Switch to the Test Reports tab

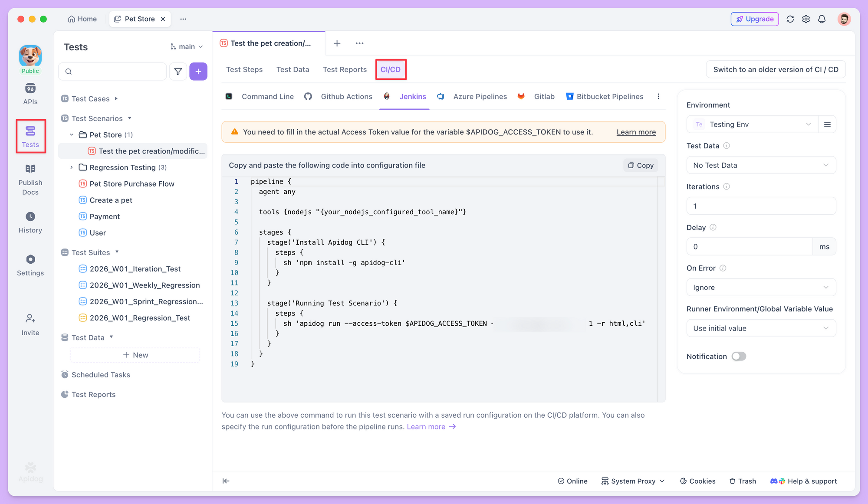pyautogui.click(x=345, y=69)
